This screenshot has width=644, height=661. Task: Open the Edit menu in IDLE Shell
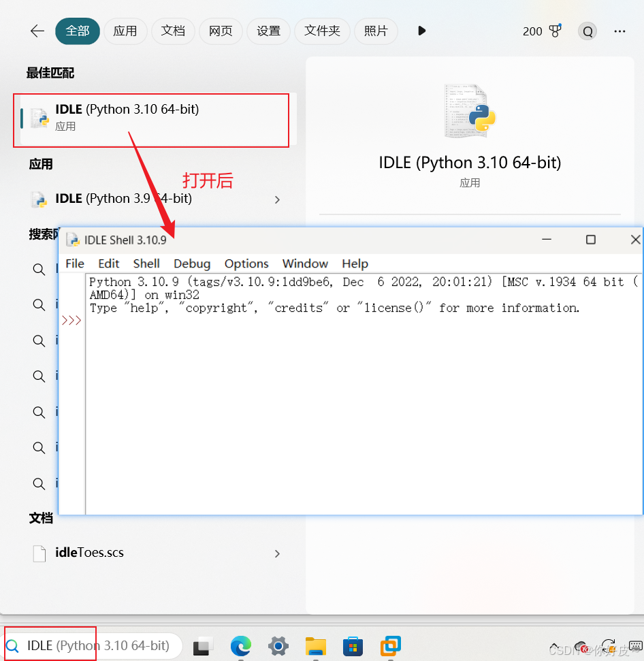(x=109, y=263)
